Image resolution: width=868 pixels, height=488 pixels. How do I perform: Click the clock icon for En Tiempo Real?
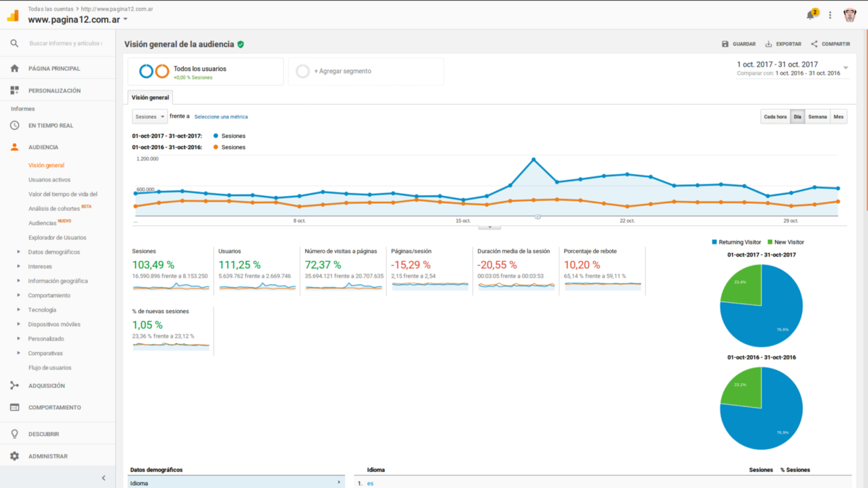pos(14,125)
